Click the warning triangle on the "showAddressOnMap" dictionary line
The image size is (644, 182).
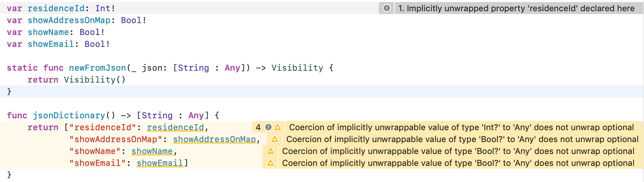click(x=275, y=139)
